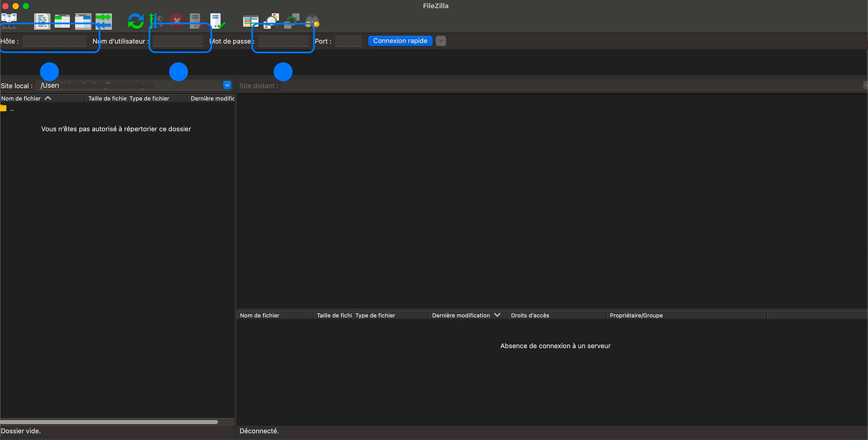
Task: Open the Site local path dropdown
Action: coord(227,85)
